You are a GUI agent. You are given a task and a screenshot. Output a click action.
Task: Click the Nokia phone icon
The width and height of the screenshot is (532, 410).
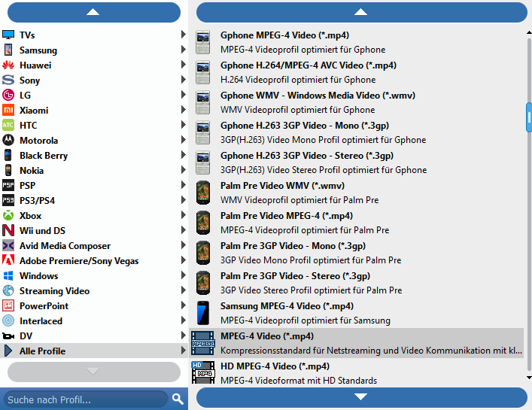(x=8, y=170)
